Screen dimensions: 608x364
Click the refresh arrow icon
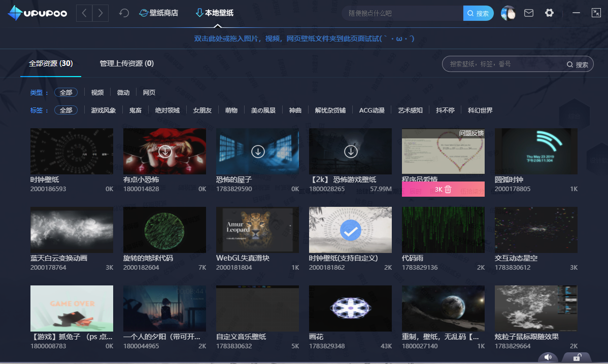pyautogui.click(x=123, y=13)
